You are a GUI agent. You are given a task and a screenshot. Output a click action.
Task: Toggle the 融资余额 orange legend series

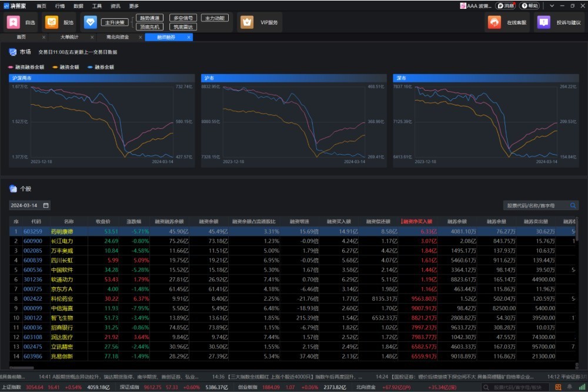pyautogui.click(x=66, y=67)
